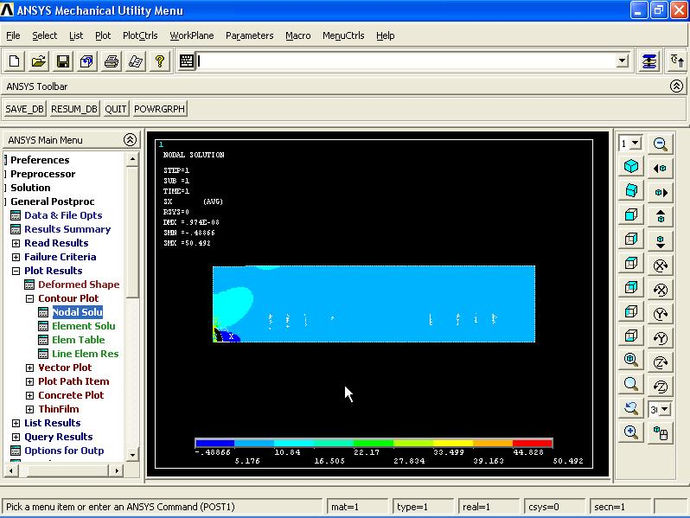Click the Raise Hidden windows icon
Screen dimensions: 690x518
(649, 61)
